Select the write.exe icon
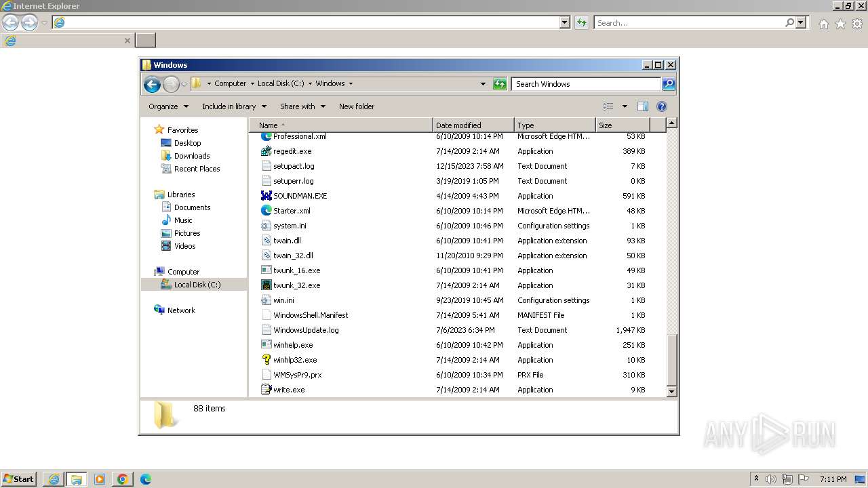 pyautogui.click(x=267, y=390)
